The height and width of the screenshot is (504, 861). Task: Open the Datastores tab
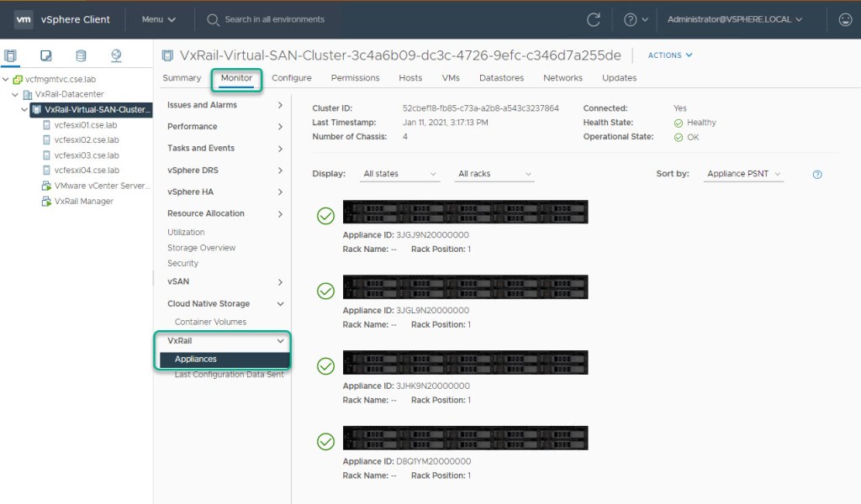(501, 78)
